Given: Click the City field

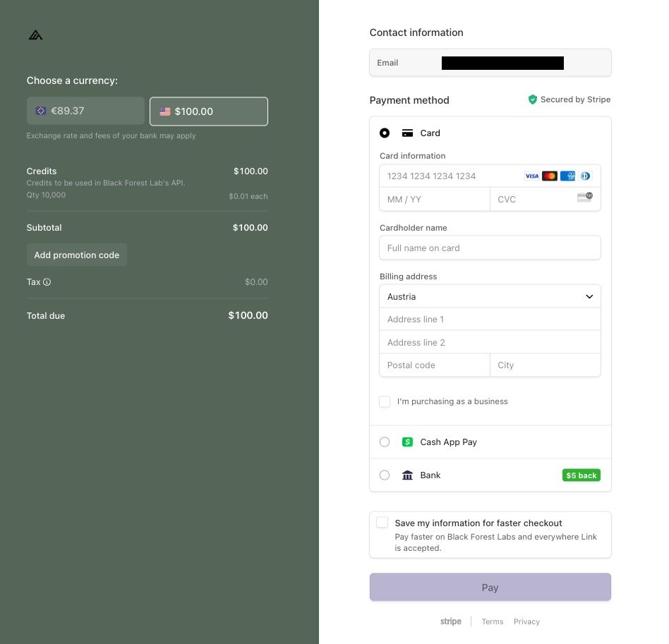Looking at the screenshot, I should pos(546,365).
